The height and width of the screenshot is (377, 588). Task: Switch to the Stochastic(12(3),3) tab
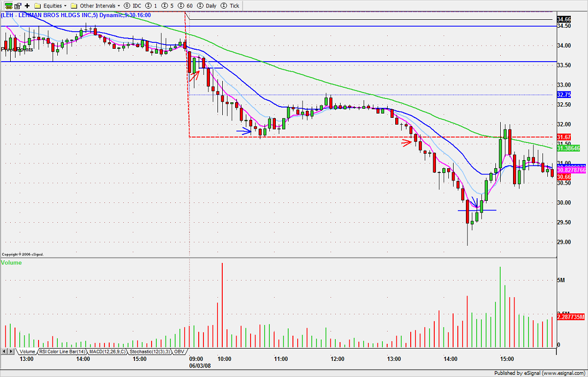[150, 352]
